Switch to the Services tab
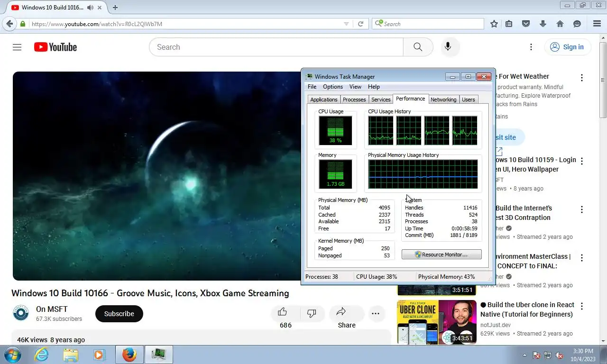 click(x=381, y=100)
